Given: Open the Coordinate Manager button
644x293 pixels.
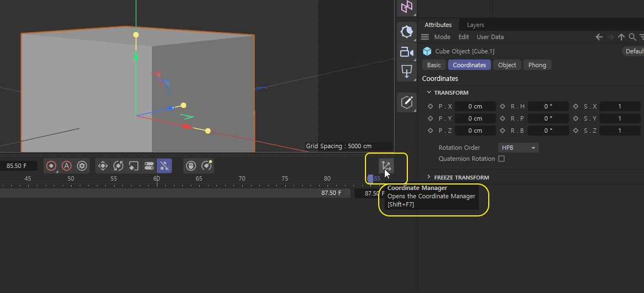Looking at the screenshot, I should (386, 166).
